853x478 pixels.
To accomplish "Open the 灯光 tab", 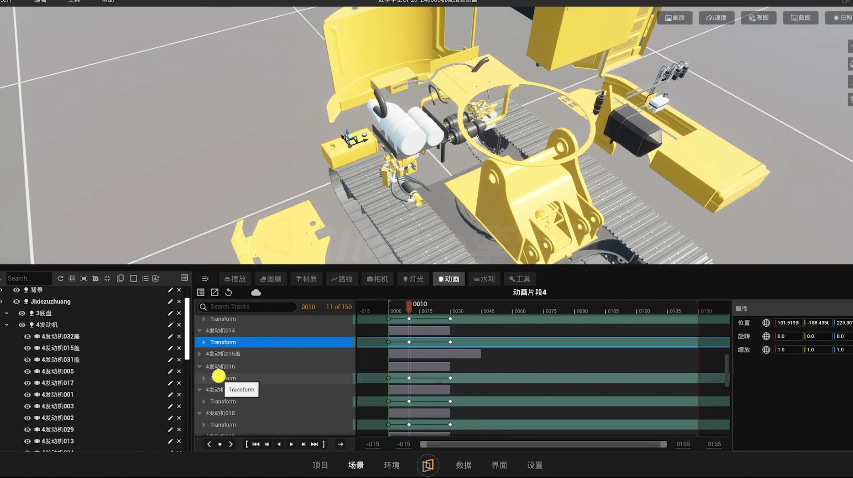I will [413, 279].
